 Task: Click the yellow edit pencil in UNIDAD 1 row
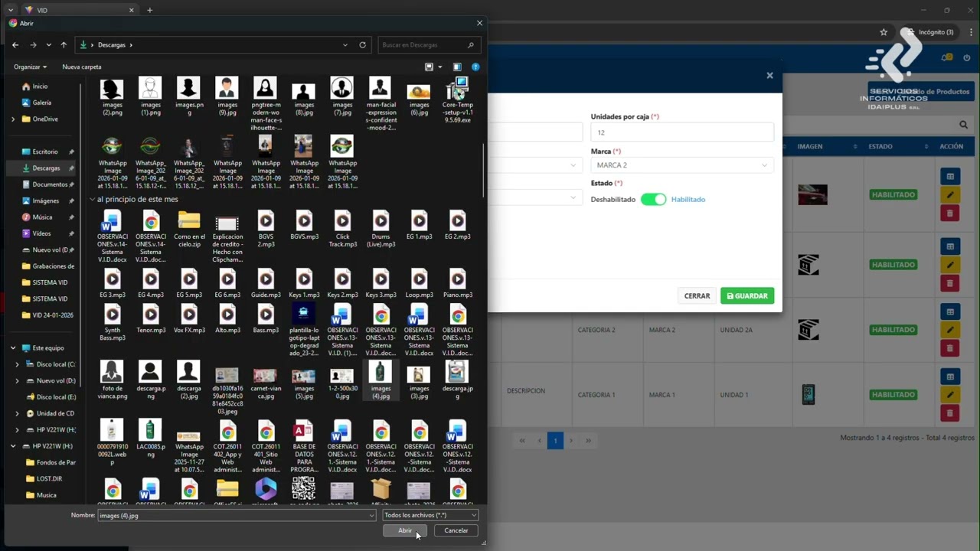pos(950,395)
